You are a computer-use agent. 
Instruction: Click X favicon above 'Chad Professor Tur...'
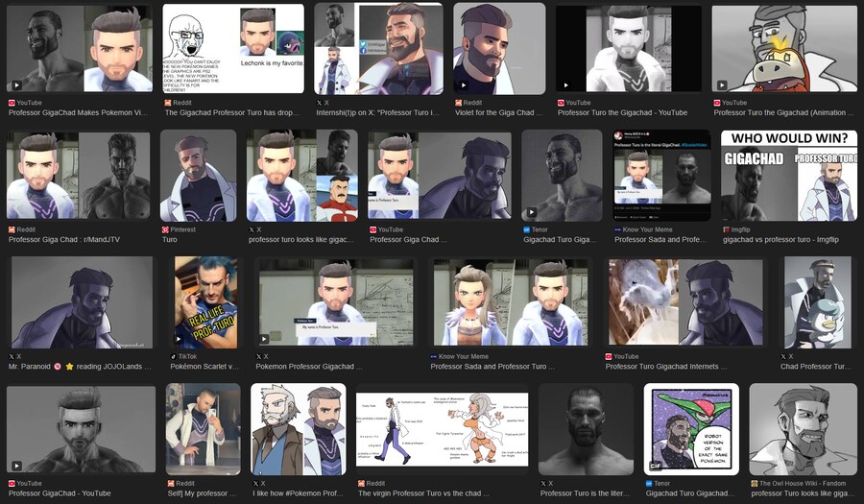point(783,356)
